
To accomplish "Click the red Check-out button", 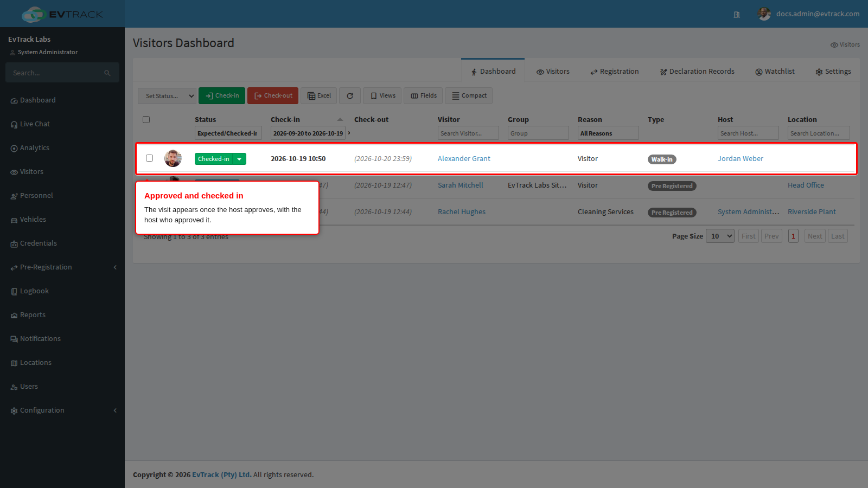I will [x=273, y=95].
